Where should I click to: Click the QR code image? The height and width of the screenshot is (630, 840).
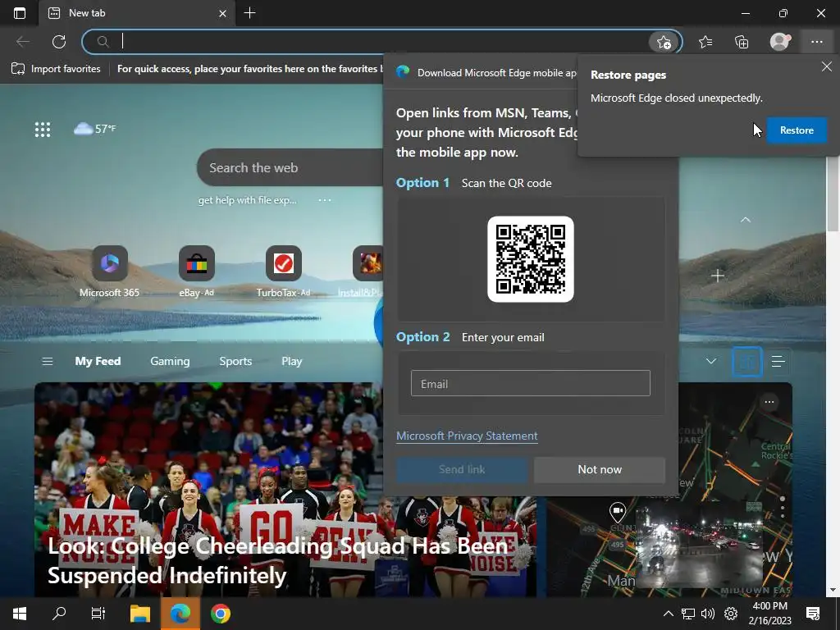[531, 259]
